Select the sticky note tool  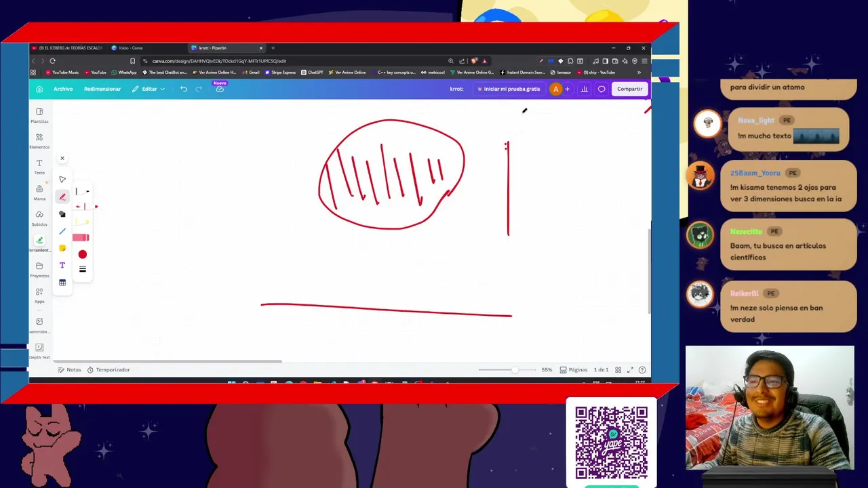coord(62,248)
